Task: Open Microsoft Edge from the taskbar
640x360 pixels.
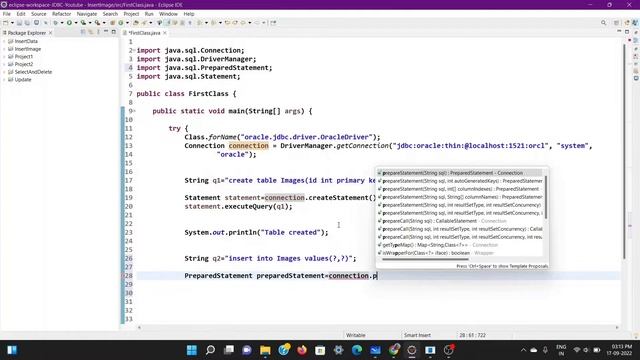Action: 357,350
